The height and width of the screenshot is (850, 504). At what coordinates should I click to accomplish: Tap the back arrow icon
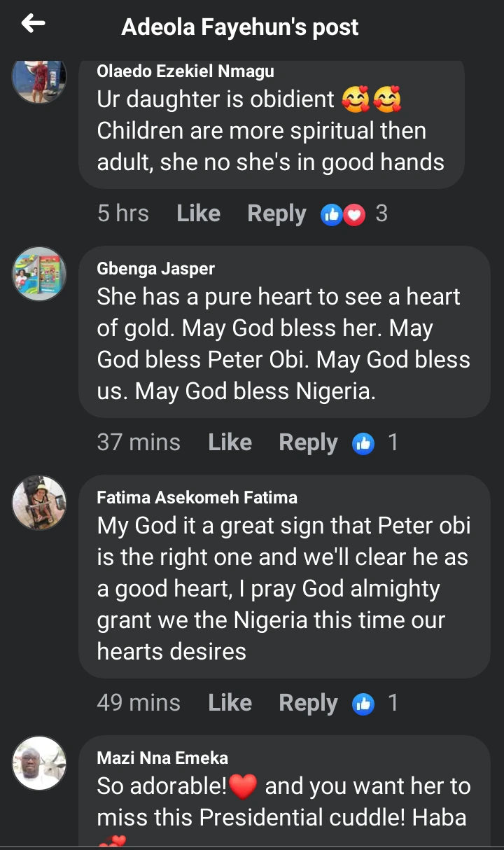(33, 25)
